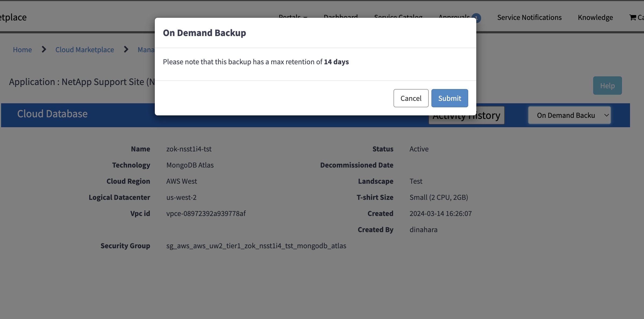This screenshot has height=319, width=644.
Task: Open the Knowledge section
Action: click(595, 17)
